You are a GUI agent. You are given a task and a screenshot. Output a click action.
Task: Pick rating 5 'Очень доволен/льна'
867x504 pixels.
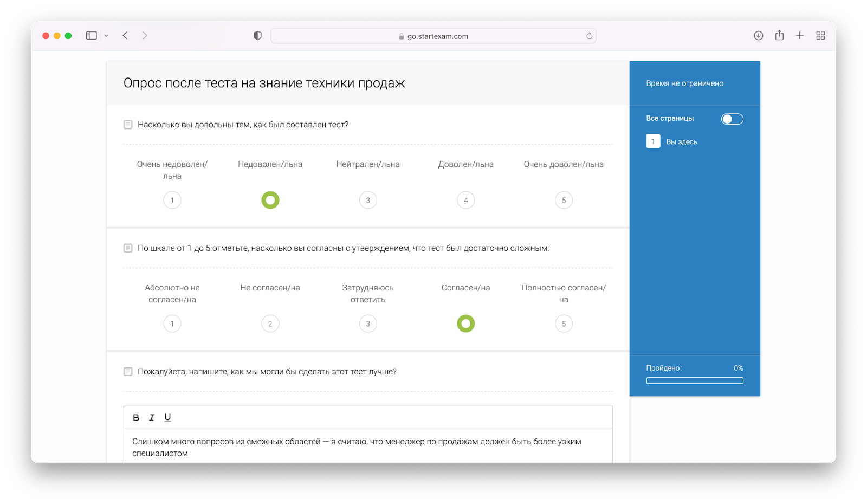coord(564,201)
